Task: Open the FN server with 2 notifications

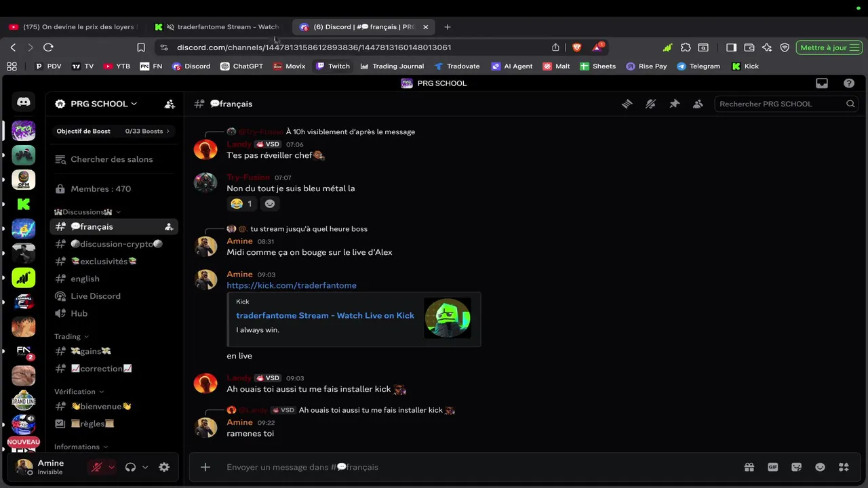Action: [x=24, y=351]
